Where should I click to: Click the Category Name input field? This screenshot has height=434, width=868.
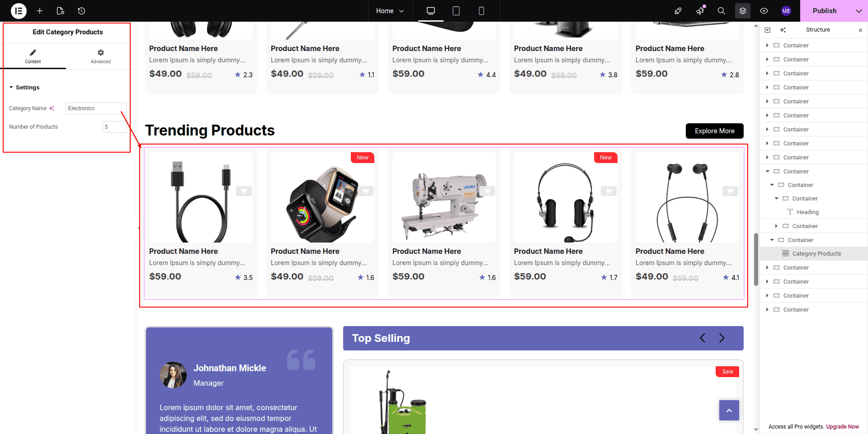pos(96,108)
